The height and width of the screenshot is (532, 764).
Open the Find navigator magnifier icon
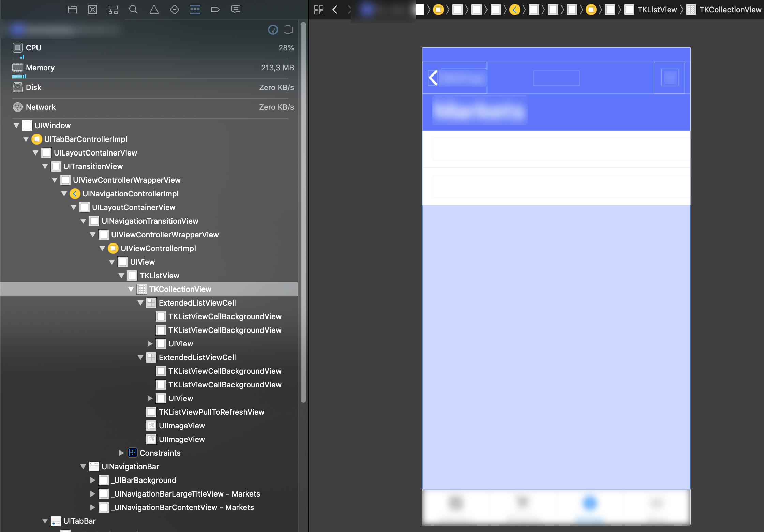pyautogui.click(x=133, y=10)
